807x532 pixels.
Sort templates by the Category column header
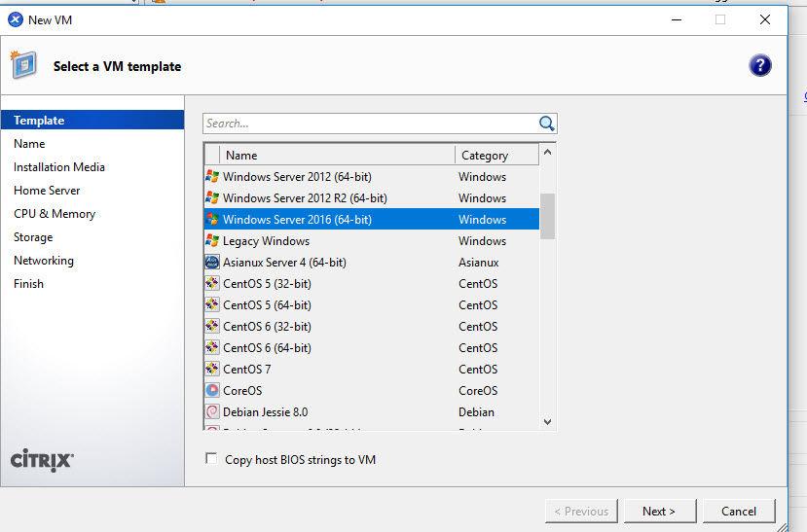click(495, 155)
